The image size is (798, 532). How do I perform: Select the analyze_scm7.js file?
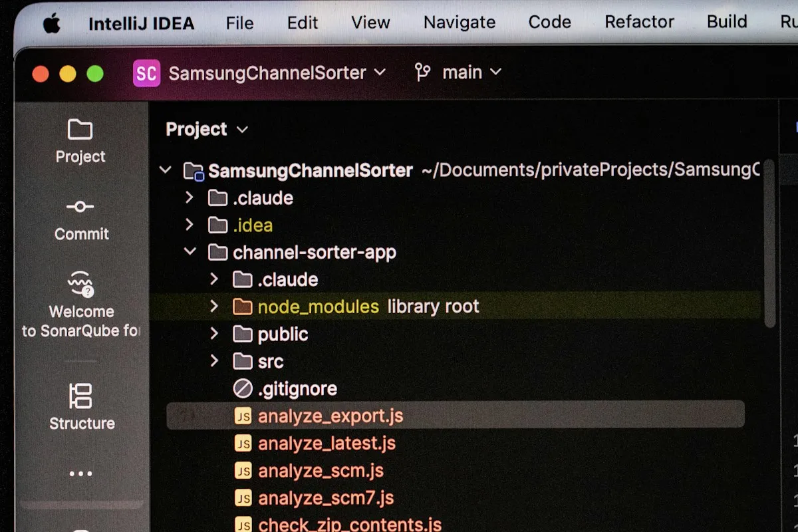[326, 498]
